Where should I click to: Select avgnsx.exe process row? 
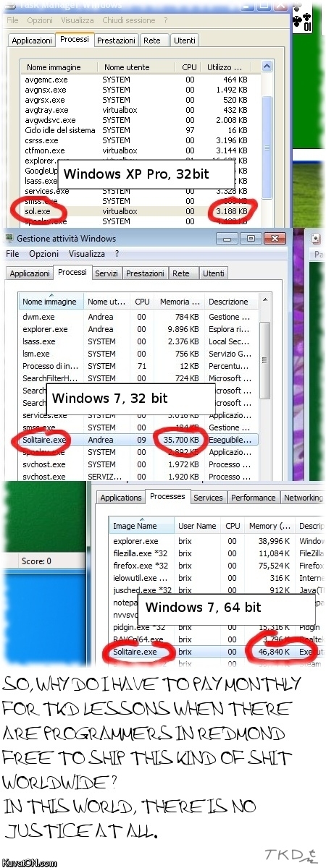pos(141,90)
